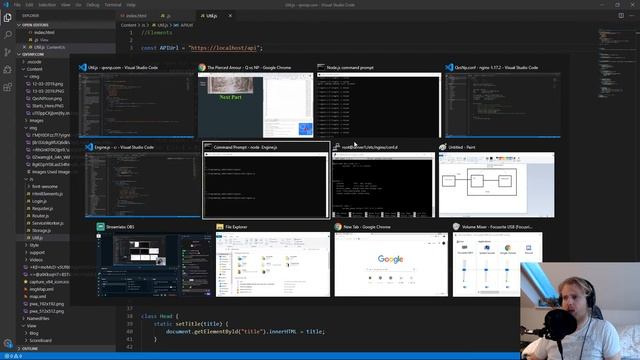Viewport: 640px width, 360px height.
Task: Open Starts_Here.PNG image file
Action: point(48,106)
